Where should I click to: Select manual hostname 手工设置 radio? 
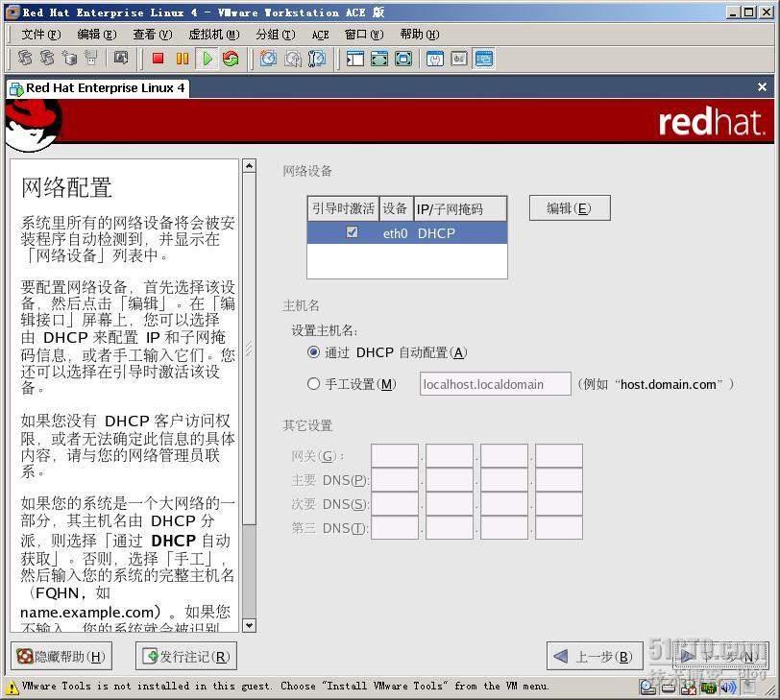(313, 384)
